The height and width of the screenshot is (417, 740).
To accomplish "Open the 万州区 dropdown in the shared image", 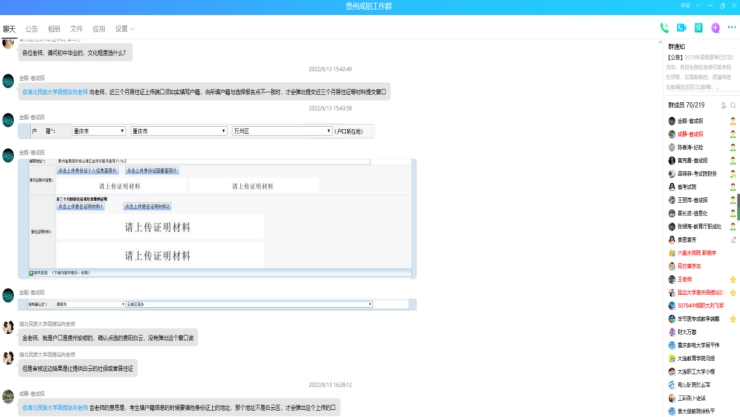I will (x=281, y=130).
